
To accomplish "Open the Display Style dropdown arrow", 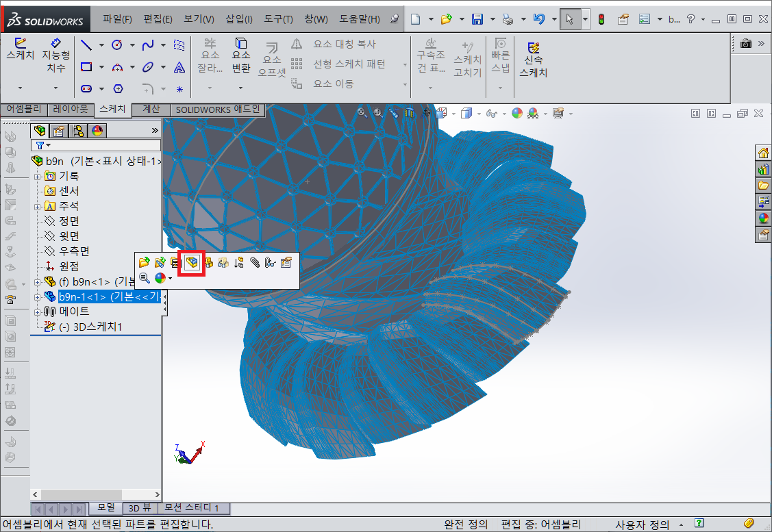I will pyautogui.click(x=479, y=114).
